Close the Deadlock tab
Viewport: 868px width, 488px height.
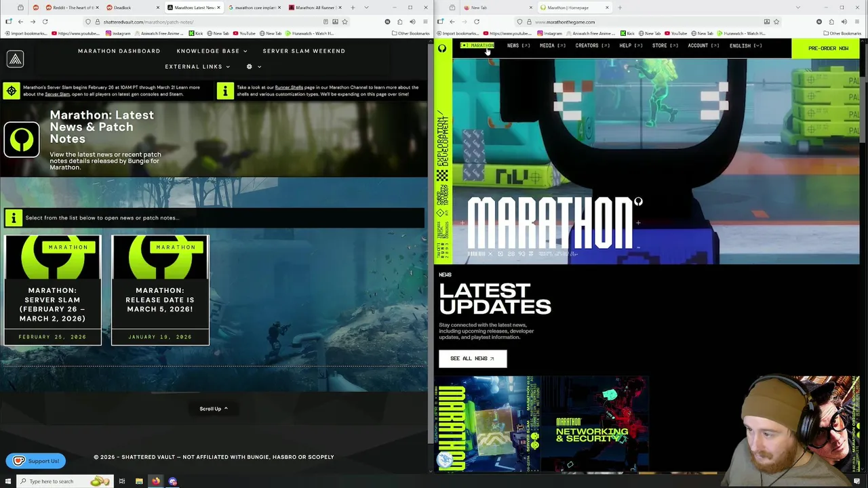(x=158, y=7)
